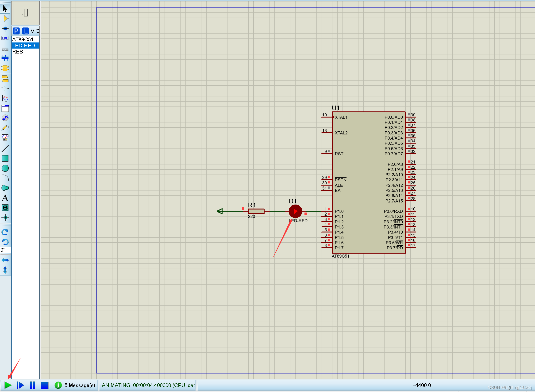
Task: Select the Terminals Mode icon
Action: tap(5, 78)
